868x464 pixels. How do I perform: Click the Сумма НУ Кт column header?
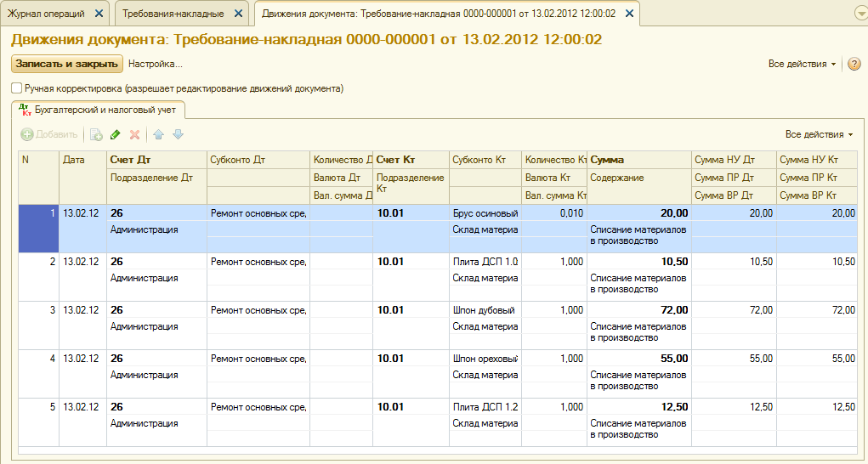point(816,160)
